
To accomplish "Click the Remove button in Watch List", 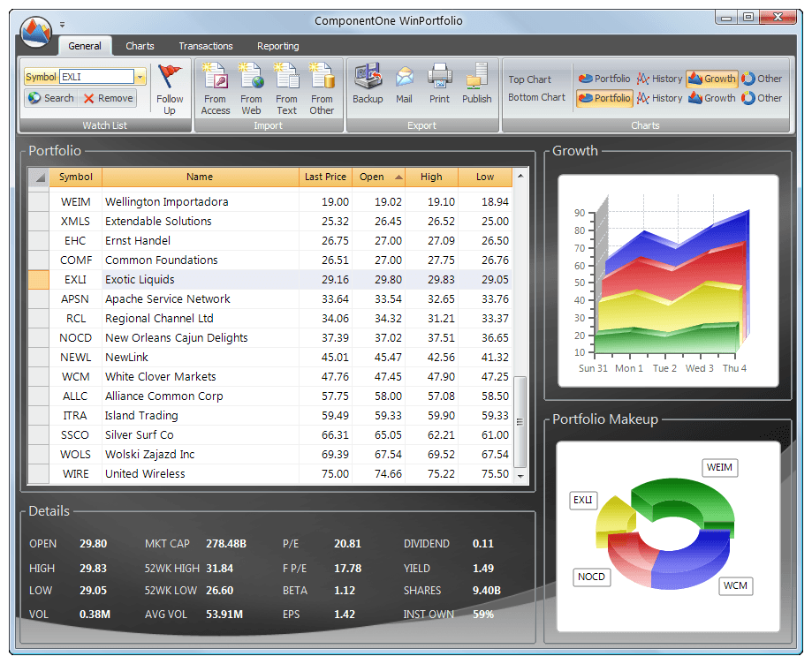I will (108, 98).
